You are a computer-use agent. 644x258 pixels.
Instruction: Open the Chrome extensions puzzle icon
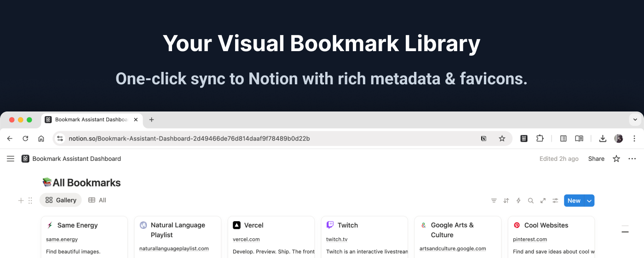point(540,138)
